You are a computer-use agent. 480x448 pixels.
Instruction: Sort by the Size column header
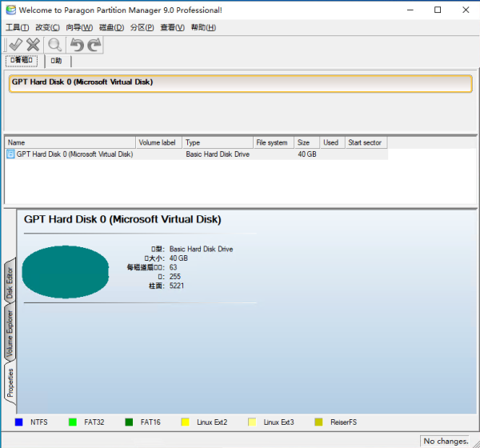[307, 142]
